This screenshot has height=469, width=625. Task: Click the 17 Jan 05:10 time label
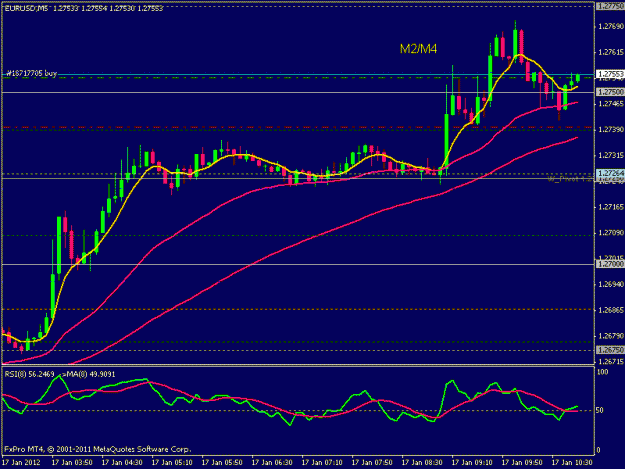pyautogui.click(x=172, y=463)
